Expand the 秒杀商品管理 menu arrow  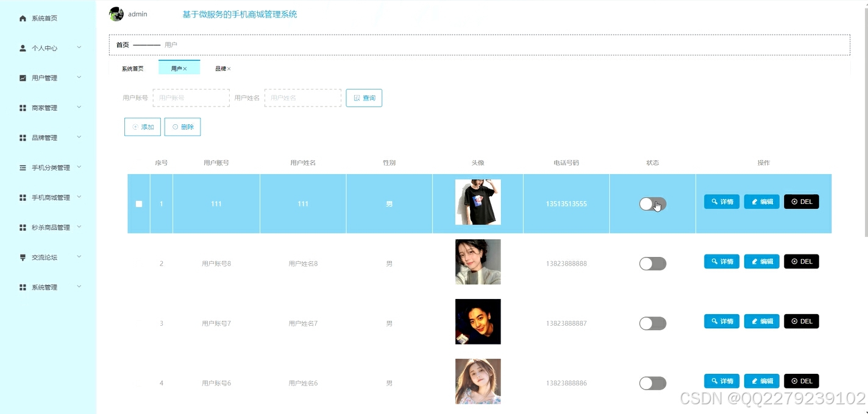pos(79,226)
